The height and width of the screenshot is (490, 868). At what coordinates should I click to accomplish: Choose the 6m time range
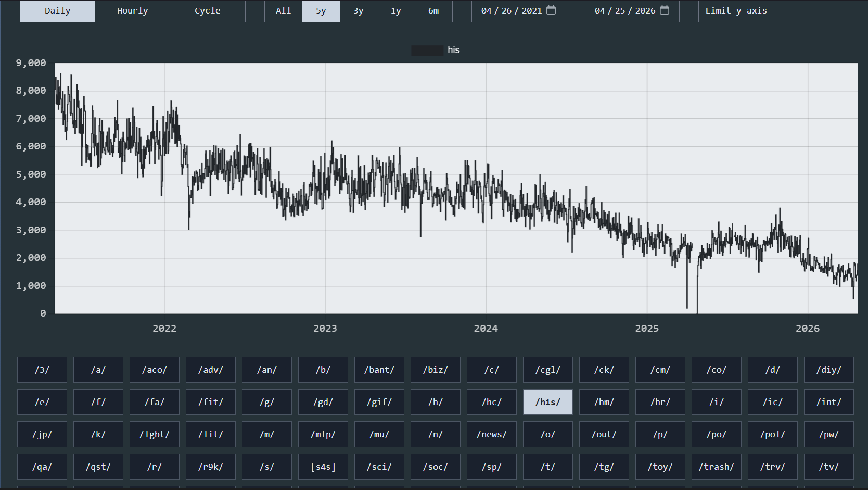coord(433,11)
